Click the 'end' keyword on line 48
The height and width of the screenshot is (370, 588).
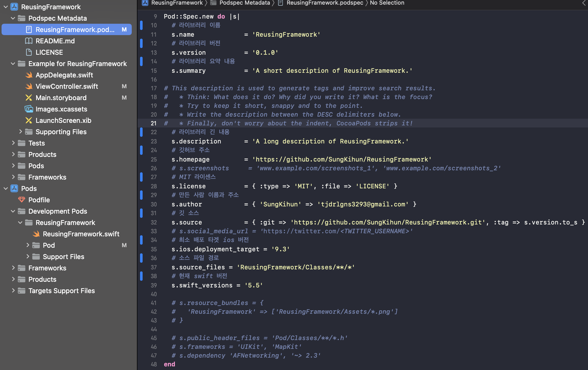click(169, 364)
